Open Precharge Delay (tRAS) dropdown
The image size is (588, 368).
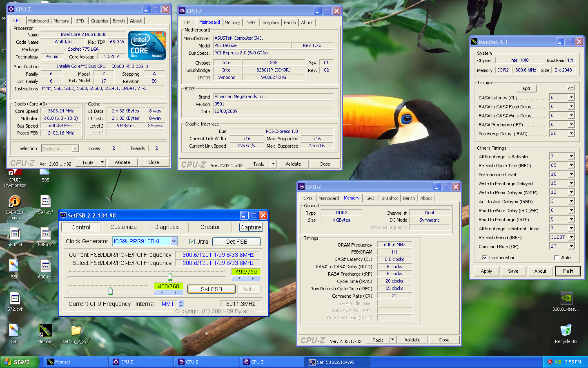[571, 133]
